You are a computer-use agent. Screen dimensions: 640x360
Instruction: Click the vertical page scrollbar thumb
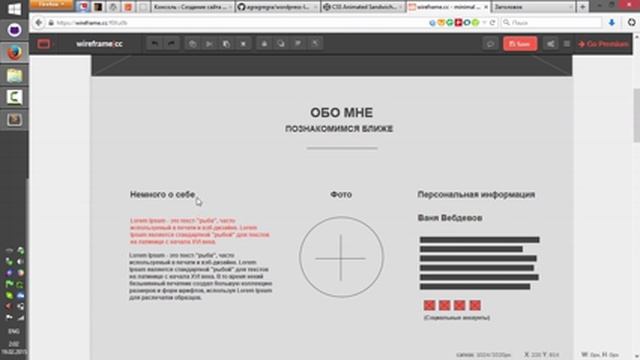pos(636,115)
